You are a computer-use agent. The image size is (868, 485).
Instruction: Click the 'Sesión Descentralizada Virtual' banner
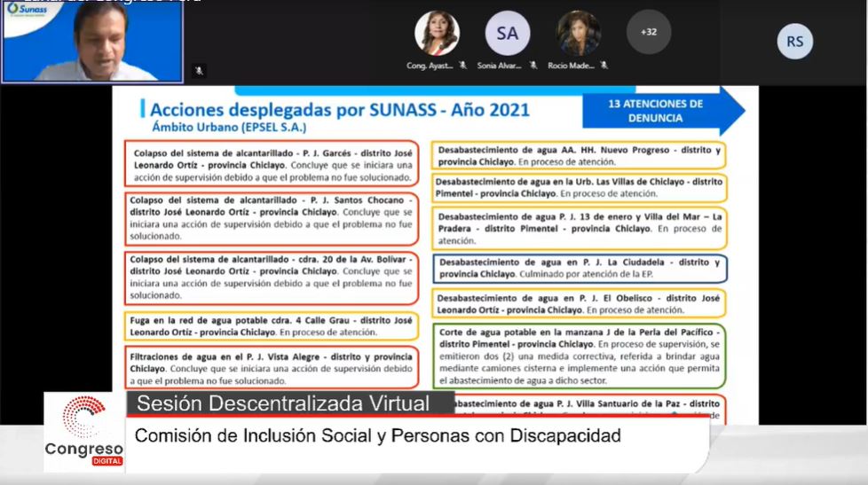290,403
